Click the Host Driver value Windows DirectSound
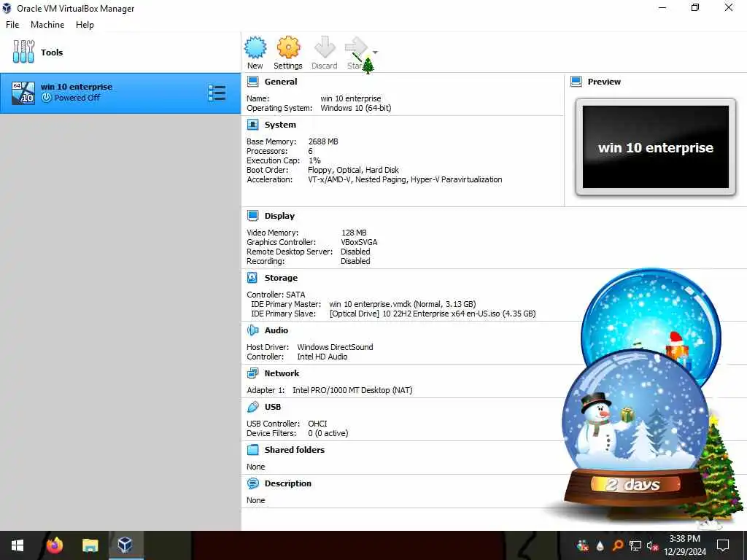 pyautogui.click(x=335, y=347)
